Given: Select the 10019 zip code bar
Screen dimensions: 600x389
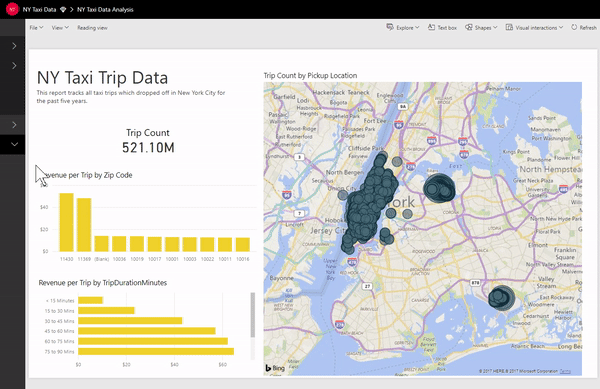Looking at the screenshot, I should [x=137, y=244].
